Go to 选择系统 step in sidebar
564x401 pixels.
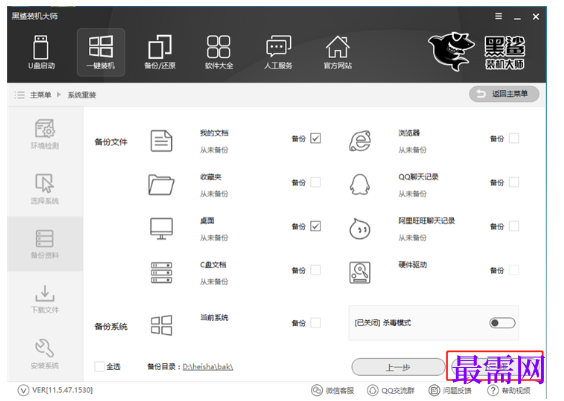(45, 189)
